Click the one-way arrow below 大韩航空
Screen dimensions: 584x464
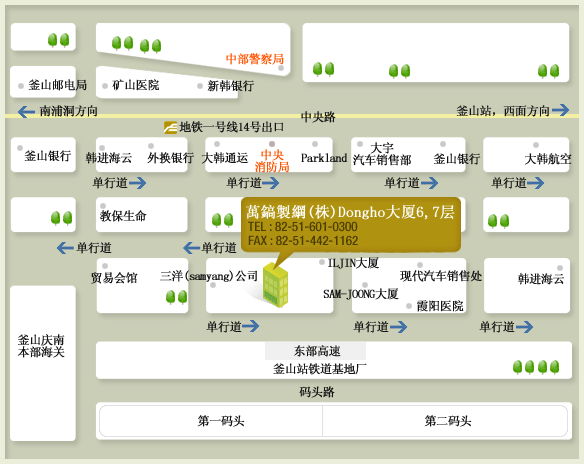click(536, 183)
